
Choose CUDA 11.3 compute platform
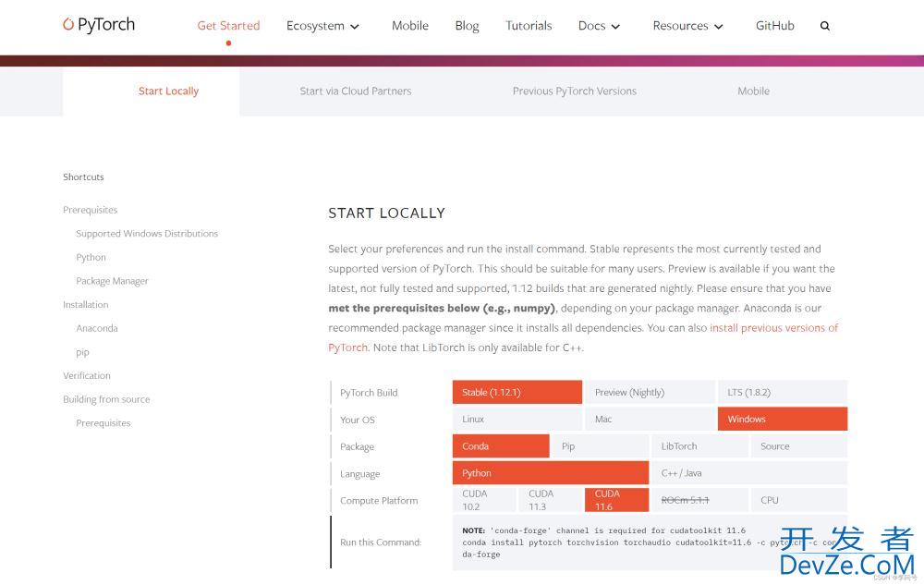pyautogui.click(x=551, y=500)
